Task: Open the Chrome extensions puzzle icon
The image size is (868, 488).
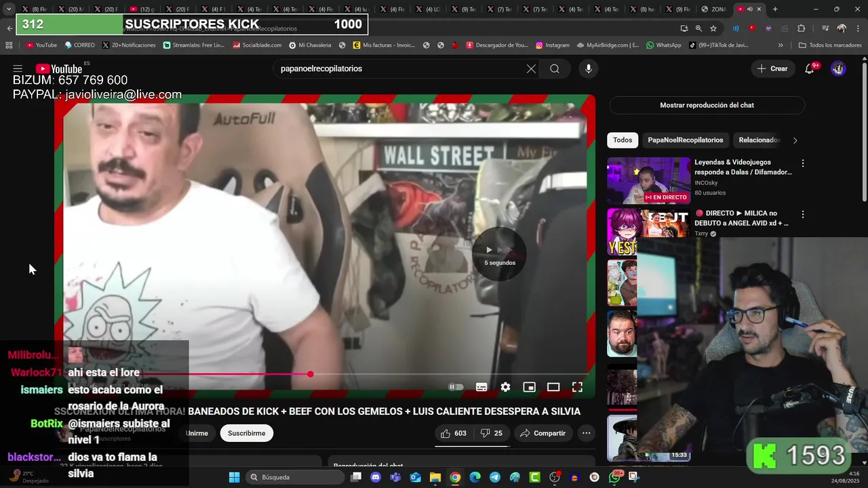Action: point(801,28)
